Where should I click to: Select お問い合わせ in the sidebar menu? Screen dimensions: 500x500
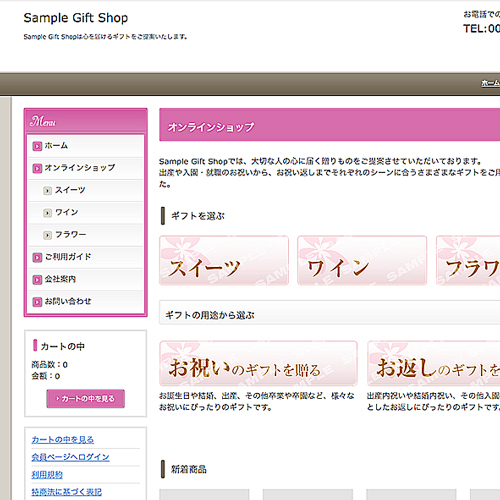(85, 302)
